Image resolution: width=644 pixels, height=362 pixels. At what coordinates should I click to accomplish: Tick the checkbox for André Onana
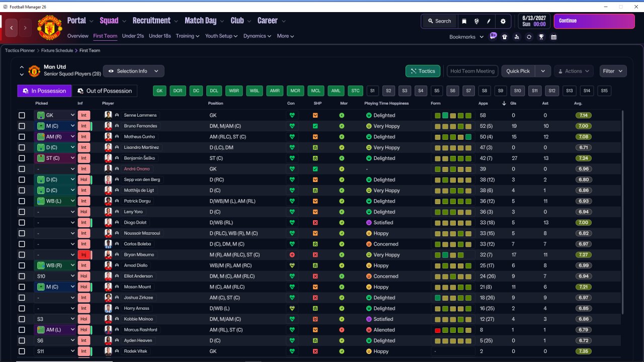coord(22,169)
